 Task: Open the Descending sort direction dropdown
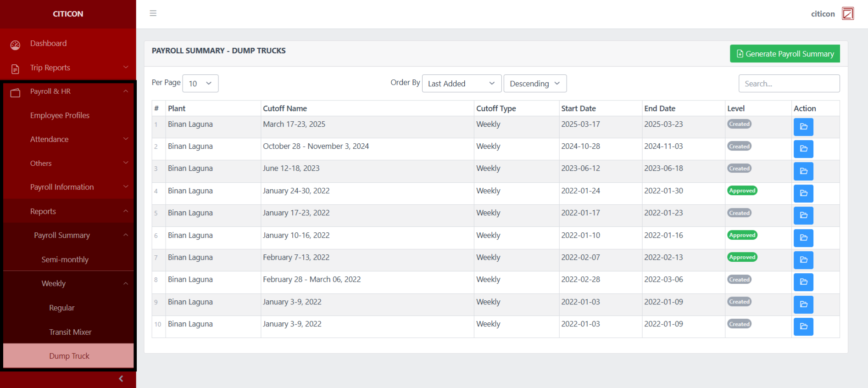coord(534,84)
